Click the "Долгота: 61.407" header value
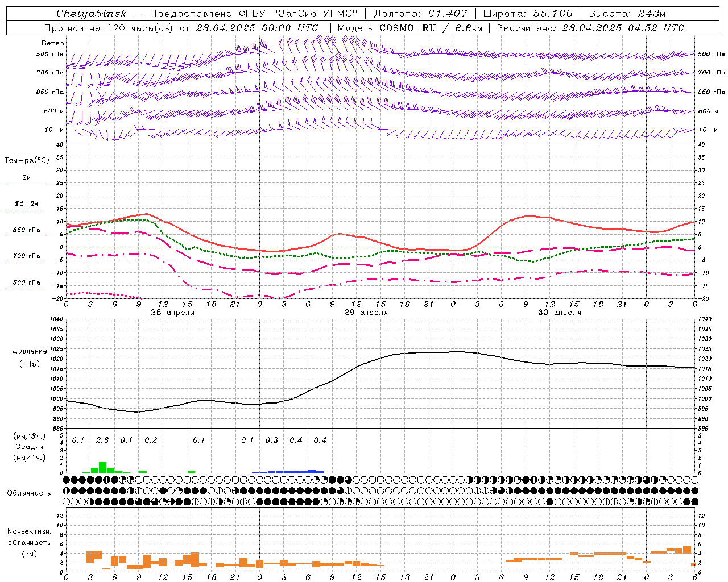The height and width of the screenshot is (582, 728). [x=420, y=14]
